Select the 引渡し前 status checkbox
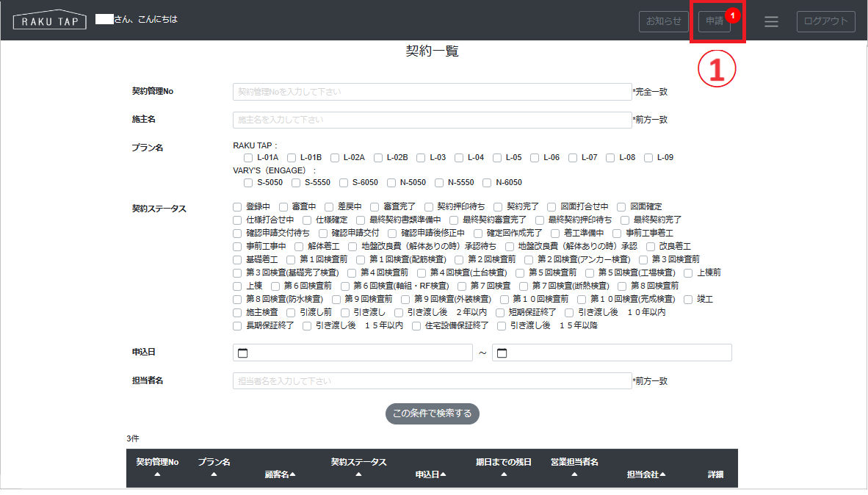Viewport: 868px width, 495px height. (x=292, y=314)
